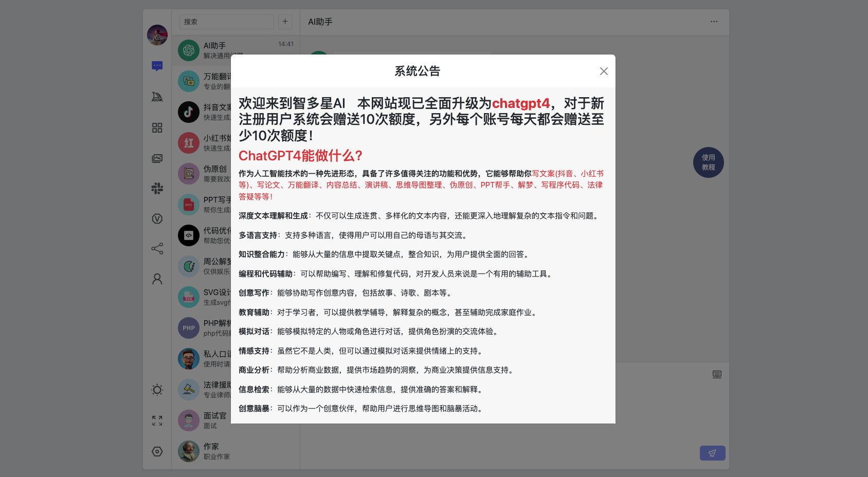Click the 商业分析 label
This screenshot has height=477, width=868.
(254, 370)
